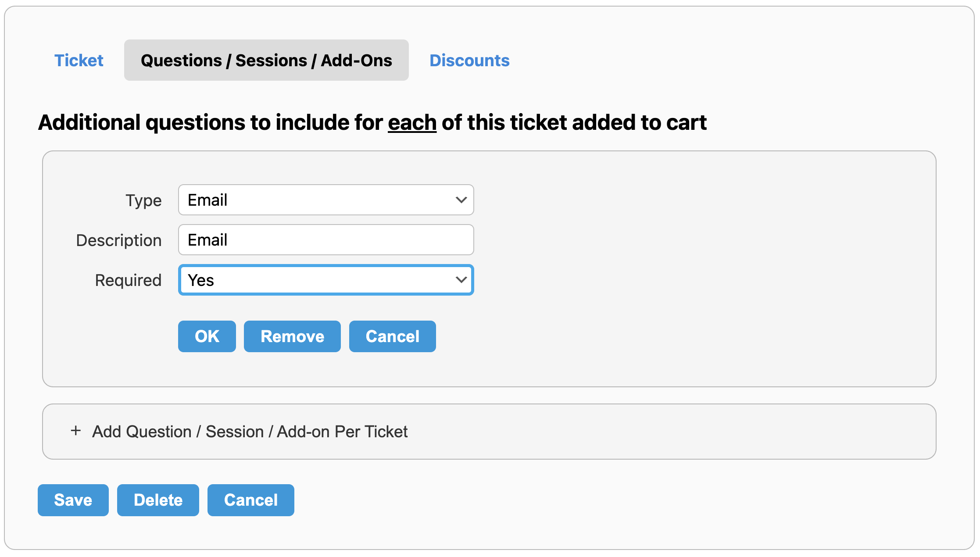The height and width of the screenshot is (557, 980).
Task: Open the Type dropdown showing Email
Action: pos(325,200)
